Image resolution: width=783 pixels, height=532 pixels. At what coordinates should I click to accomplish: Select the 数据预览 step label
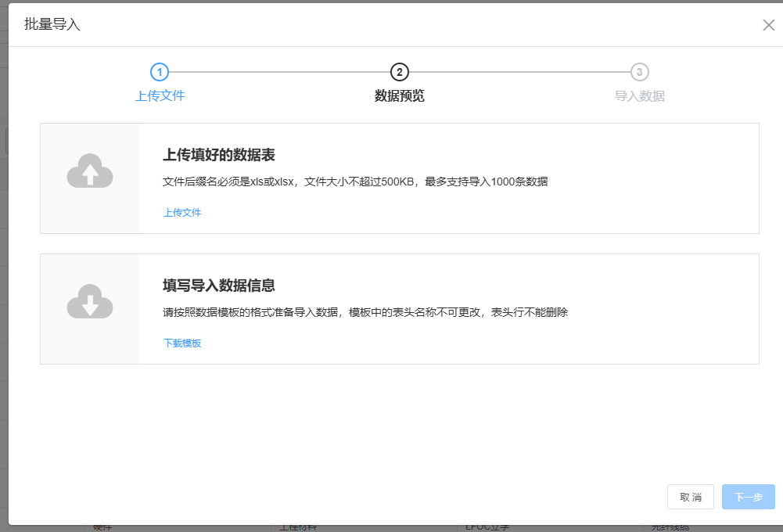(399, 95)
